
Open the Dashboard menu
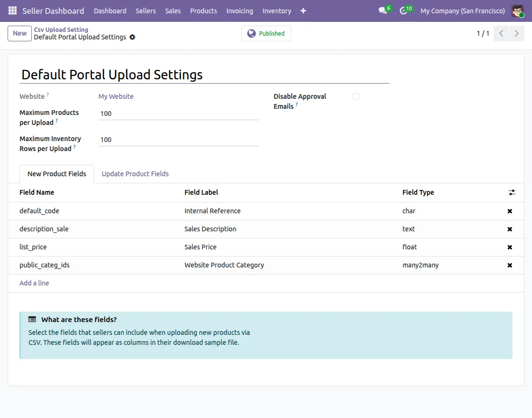coord(110,11)
